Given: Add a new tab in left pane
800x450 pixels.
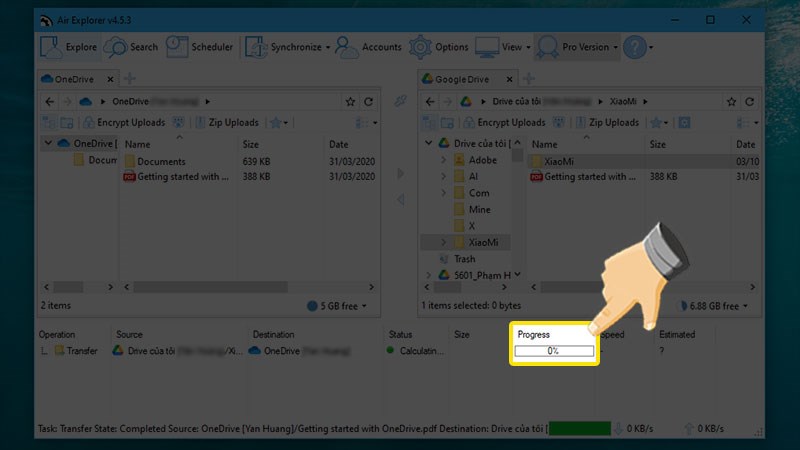Looking at the screenshot, I should pyautogui.click(x=130, y=79).
